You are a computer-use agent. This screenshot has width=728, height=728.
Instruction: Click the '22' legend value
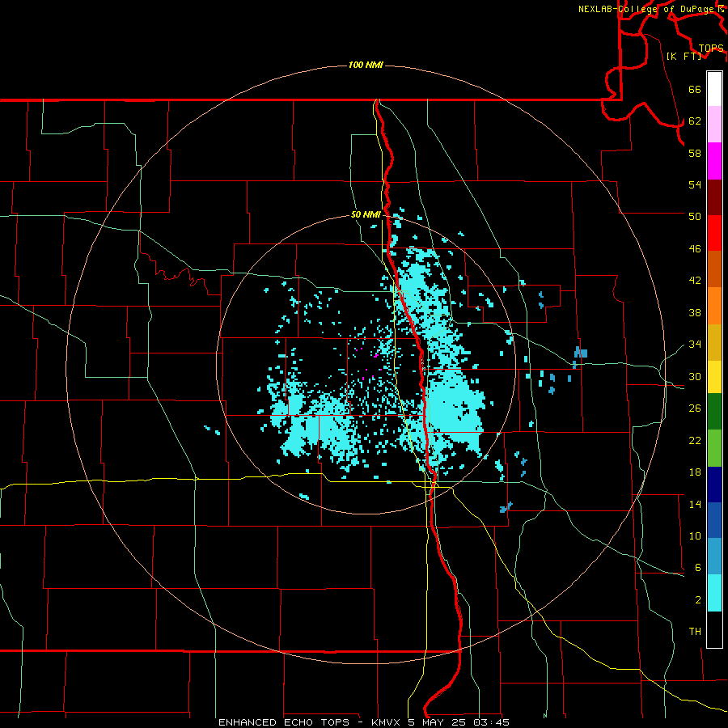tap(695, 441)
